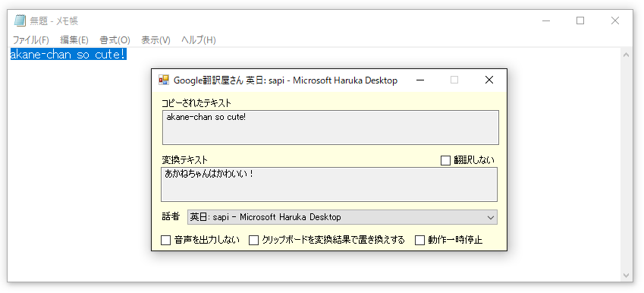Click the Google翻訳屋さん window icon

[x=164, y=80]
